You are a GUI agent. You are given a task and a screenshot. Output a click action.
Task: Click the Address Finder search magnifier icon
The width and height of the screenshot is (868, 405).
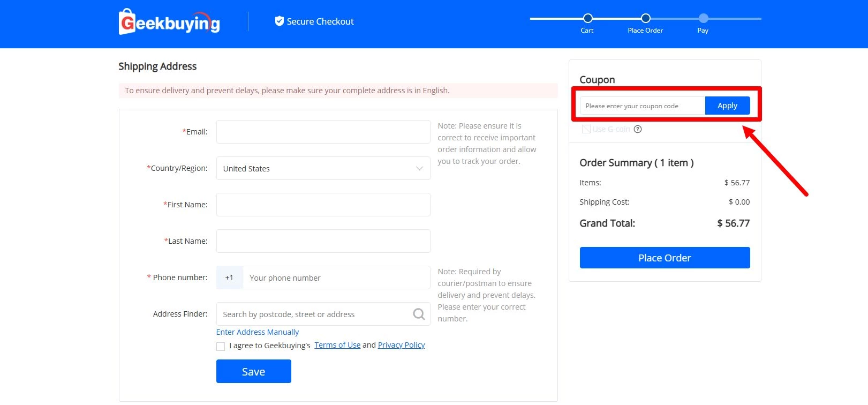pos(419,314)
